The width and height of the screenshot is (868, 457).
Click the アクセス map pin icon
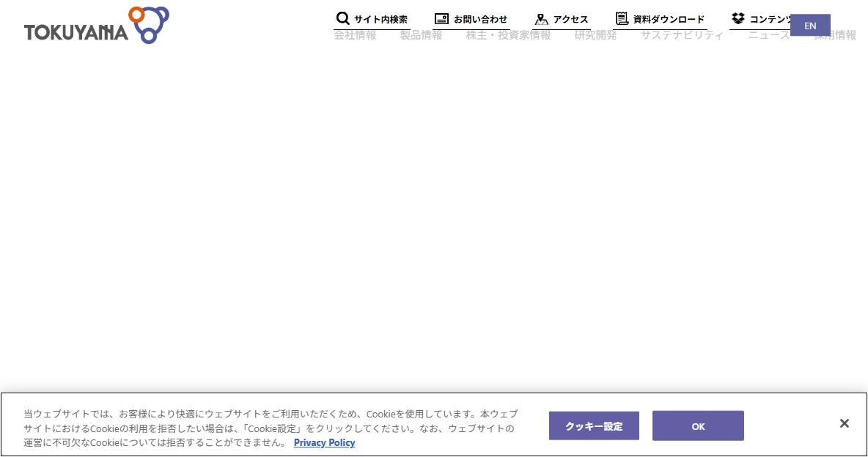541,19
